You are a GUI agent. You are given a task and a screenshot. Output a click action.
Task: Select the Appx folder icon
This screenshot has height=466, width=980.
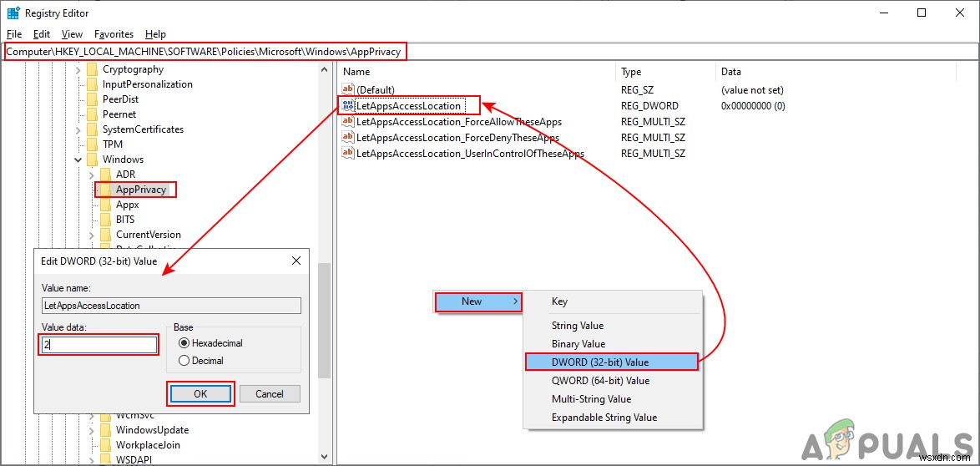pyautogui.click(x=106, y=205)
